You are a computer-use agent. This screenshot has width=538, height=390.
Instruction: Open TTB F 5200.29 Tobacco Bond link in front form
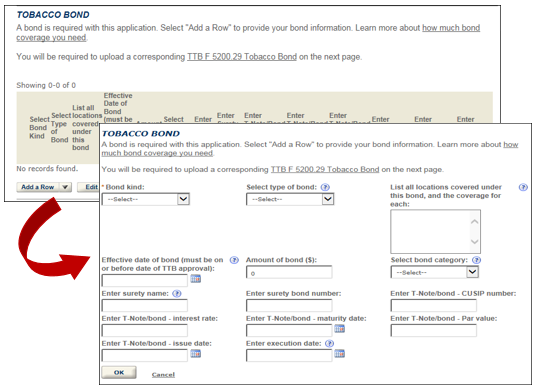pos(325,169)
